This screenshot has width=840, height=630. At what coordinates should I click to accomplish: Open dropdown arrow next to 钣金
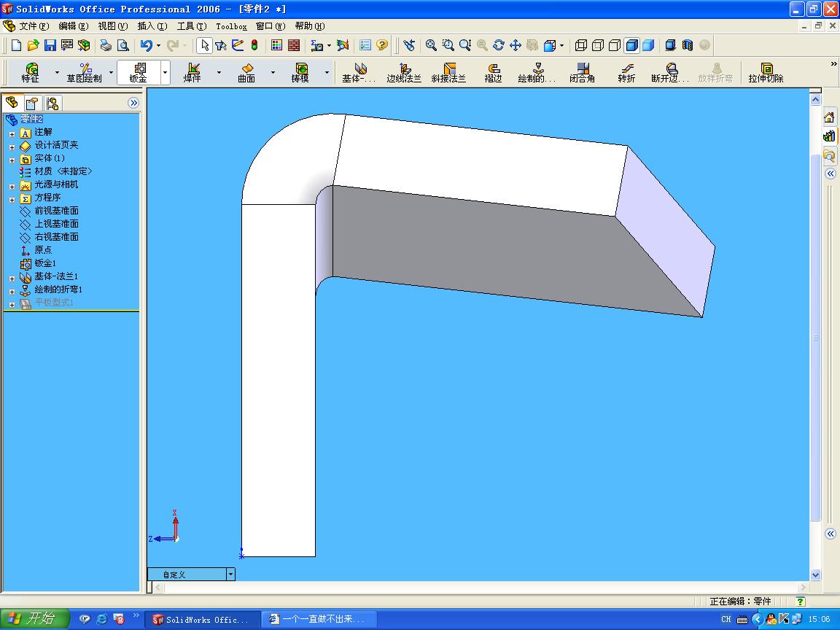click(x=165, y=72)
